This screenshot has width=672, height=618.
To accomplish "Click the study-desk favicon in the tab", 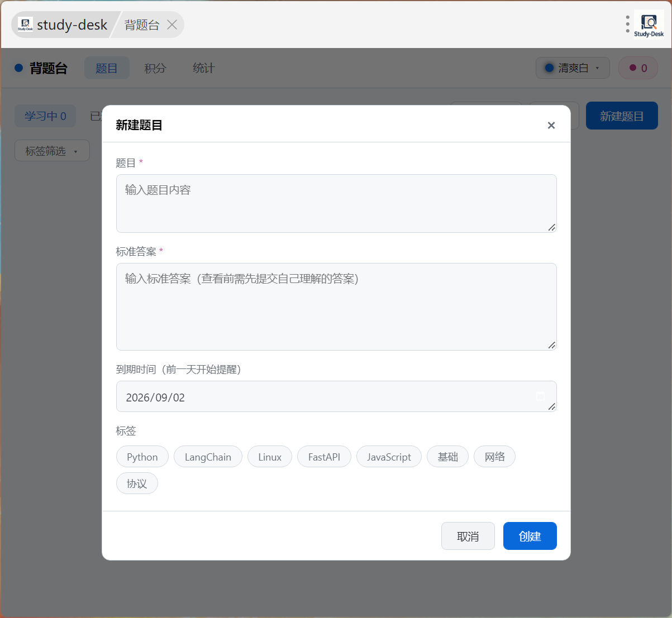I will tap(25, 25).
